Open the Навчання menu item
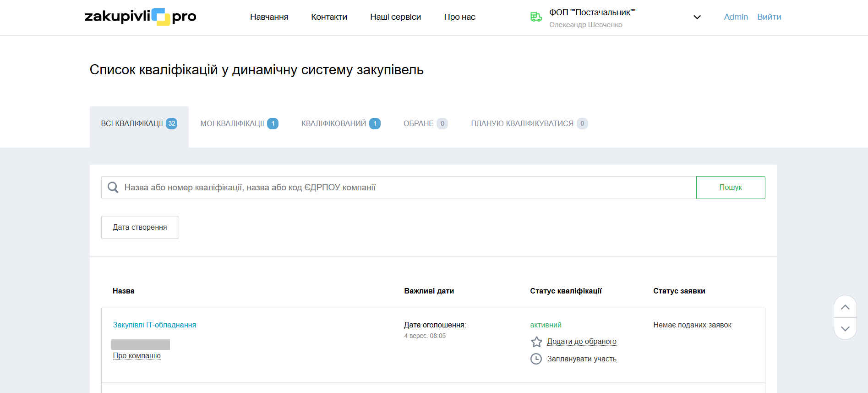The width and height of the screenshot is (868, 393). (269, 17)
